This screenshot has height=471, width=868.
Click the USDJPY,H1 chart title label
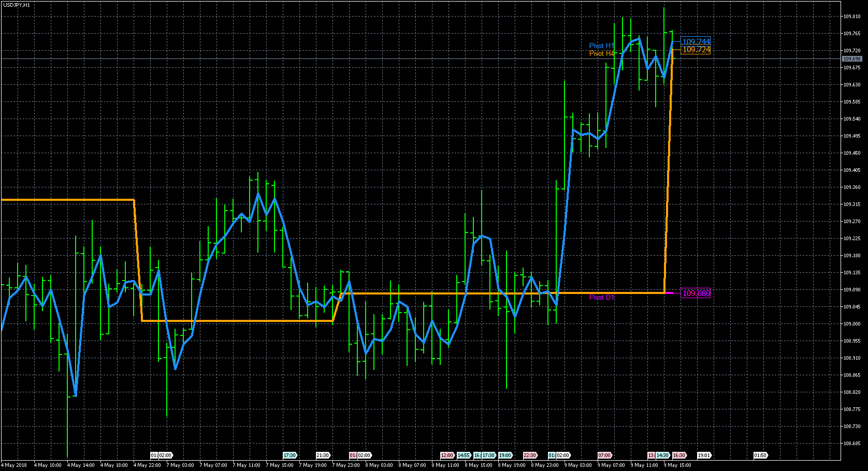coord(16,3)
